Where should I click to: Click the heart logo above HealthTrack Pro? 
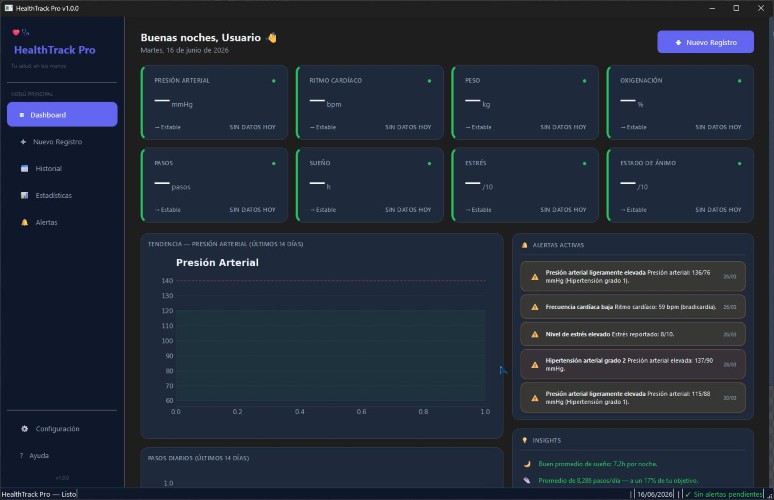tap(16, 32)
